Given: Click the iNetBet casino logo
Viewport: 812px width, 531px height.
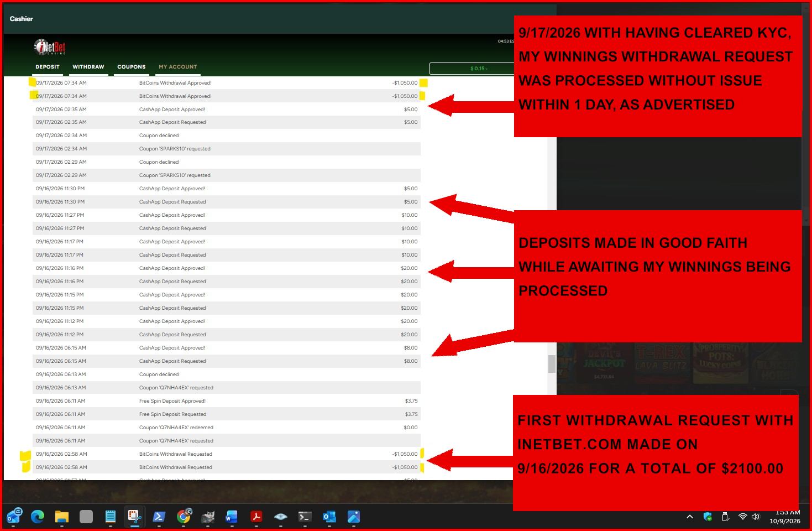Looking at the screenshot, I should [50, 47].
